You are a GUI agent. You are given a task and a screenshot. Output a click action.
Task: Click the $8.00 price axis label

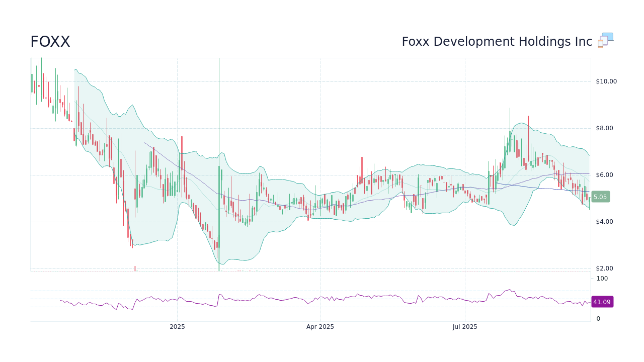pyautogui.click(x=605, y=128)
